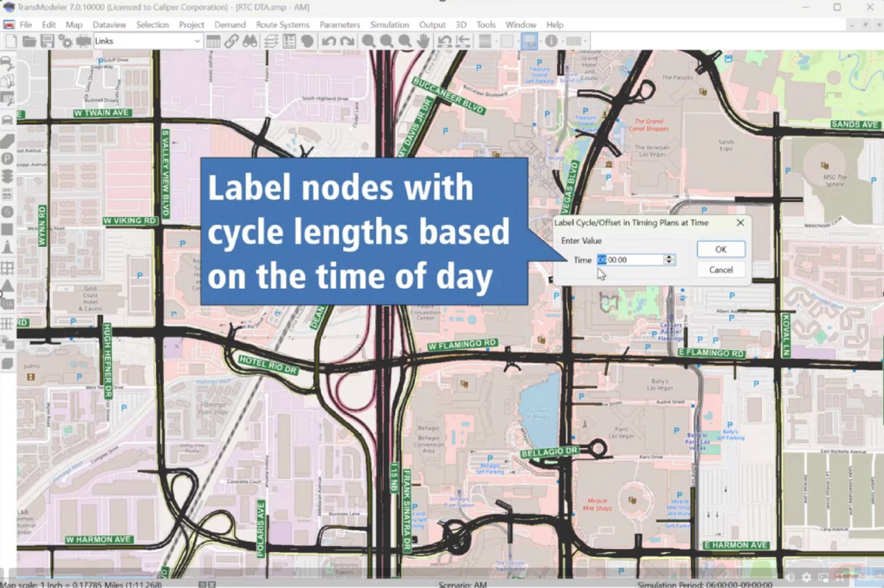Select the car icon at top of sidebar

coord(7,62)
